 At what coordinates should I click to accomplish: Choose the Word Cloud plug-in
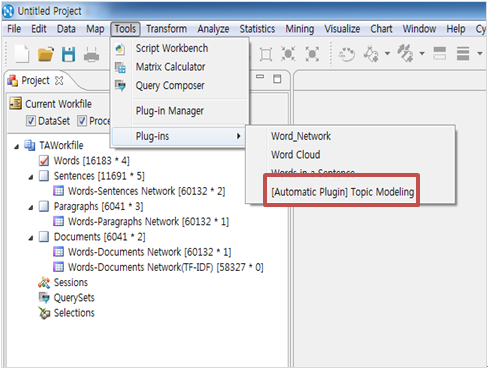point(296,155)
